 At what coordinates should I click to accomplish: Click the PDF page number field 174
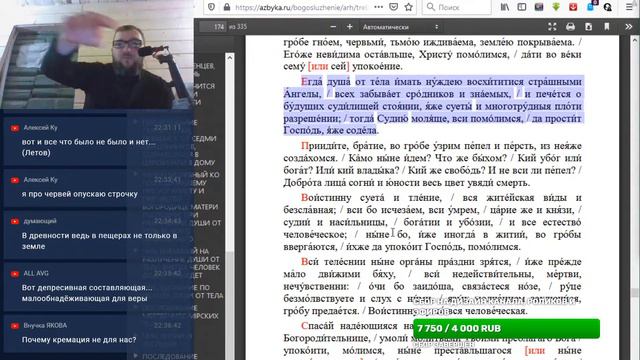point(213,27)
